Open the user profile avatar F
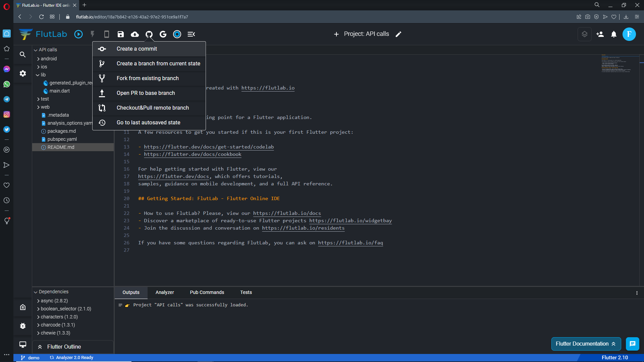This screenshot has height=362, width=644. 629,34
